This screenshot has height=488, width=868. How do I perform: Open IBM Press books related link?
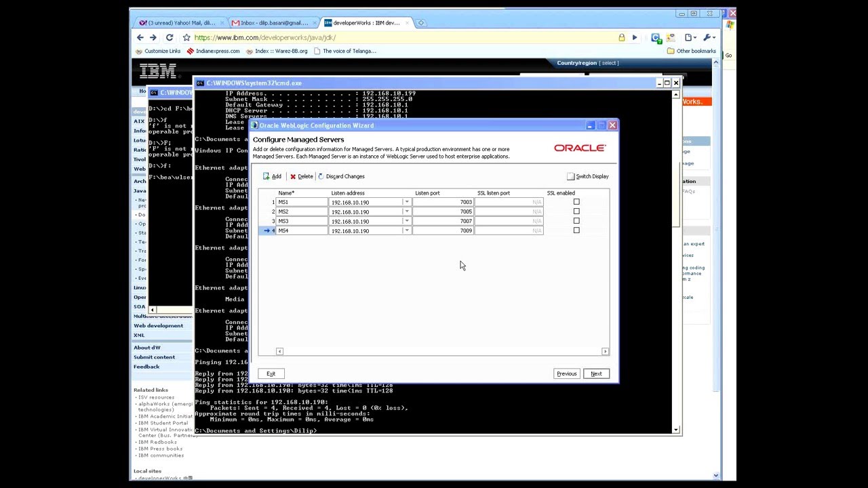click(x=160, y=449)
